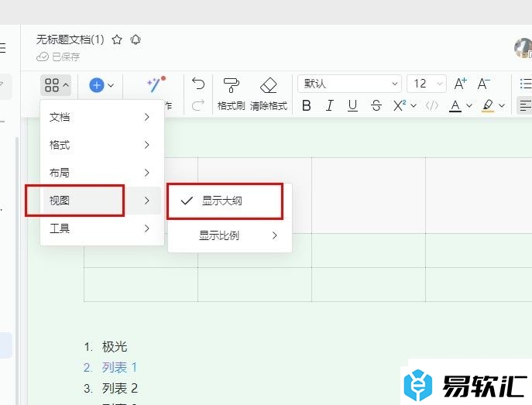Click the notification bell icon

136,39
